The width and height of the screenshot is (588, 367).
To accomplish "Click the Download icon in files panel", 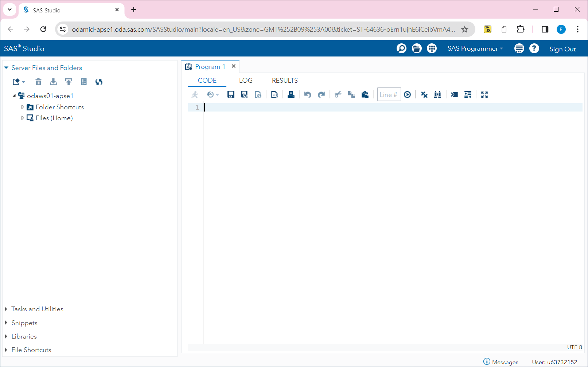I will coord(53,82).
